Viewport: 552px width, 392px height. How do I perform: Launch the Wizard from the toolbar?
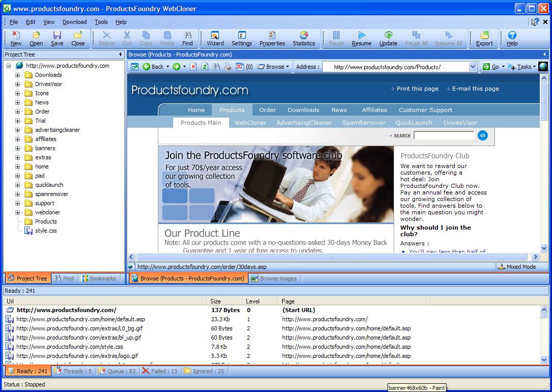[215, 38]
